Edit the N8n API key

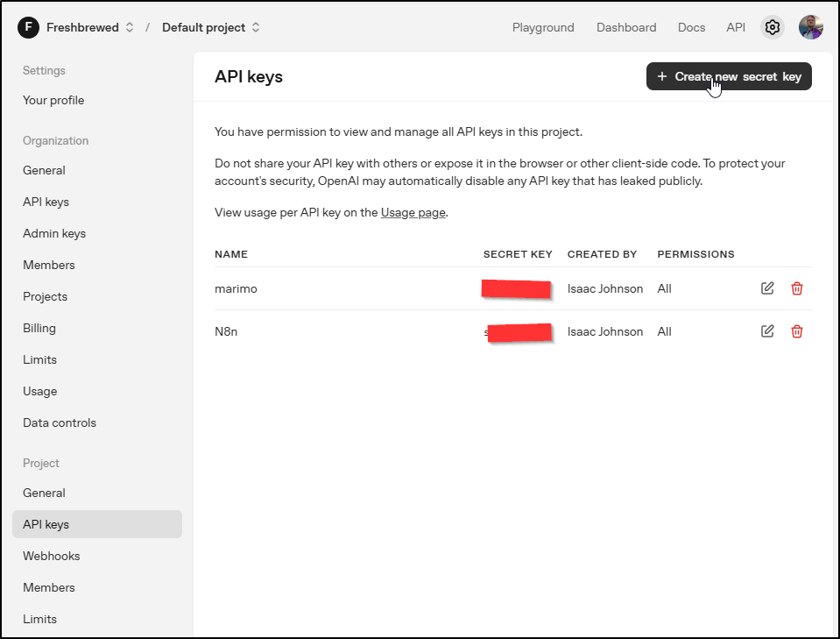tap(767, 331)
